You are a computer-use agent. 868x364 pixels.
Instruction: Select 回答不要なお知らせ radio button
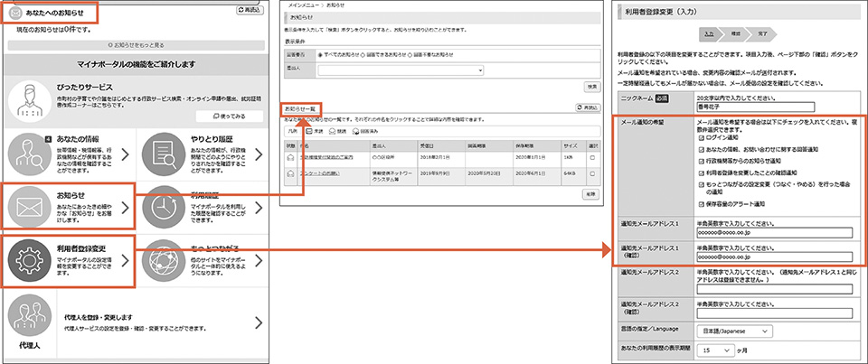(410, 55)
